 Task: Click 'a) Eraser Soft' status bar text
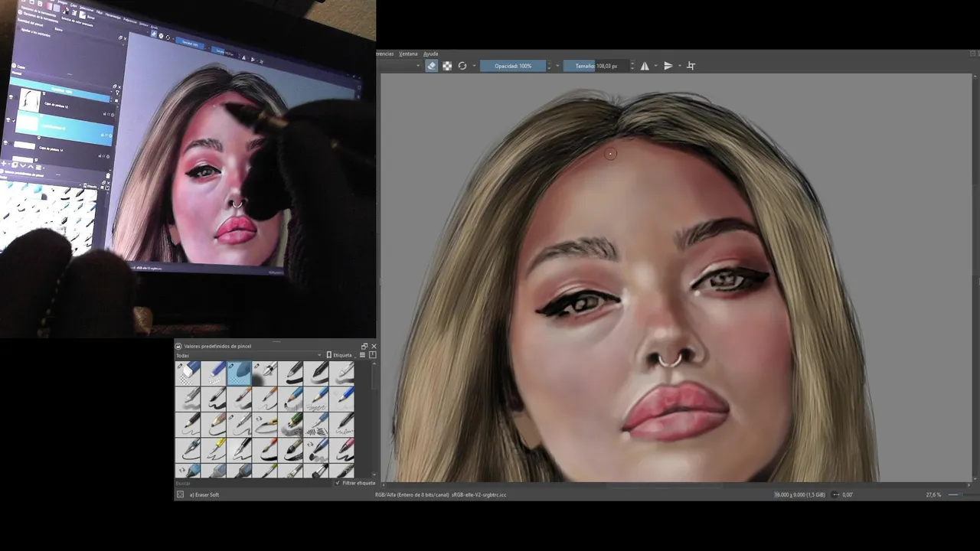click(204, 495)
